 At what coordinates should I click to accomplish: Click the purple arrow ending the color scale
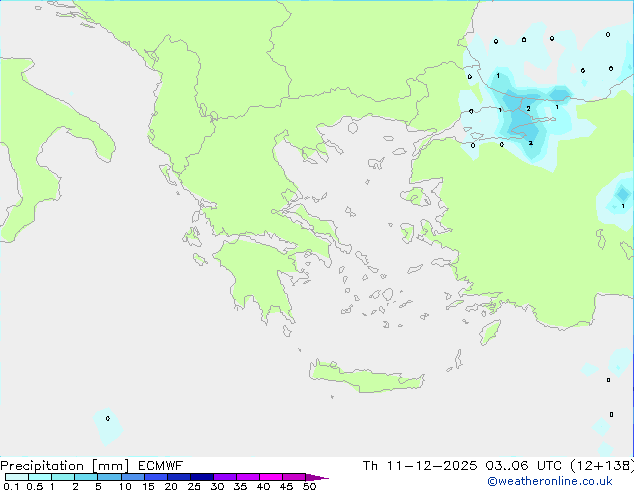pos(317,477)
